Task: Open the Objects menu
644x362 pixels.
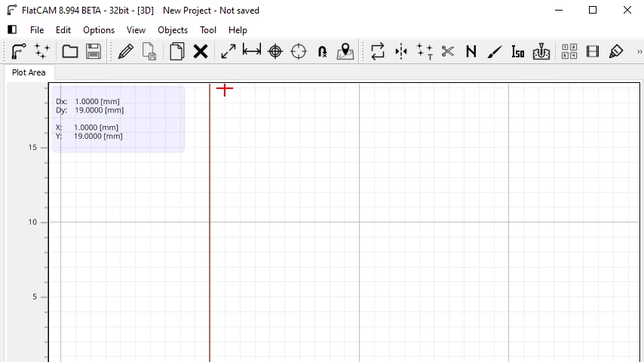Action: (x=173, y=30)
